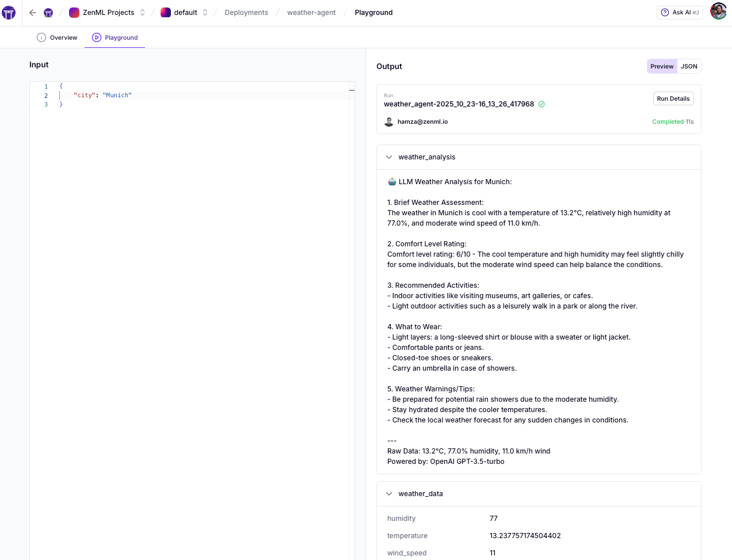Click the Playground tab play icon
Viewport: 732px width, 560px height.
pyautogui.click(x=97, y=37)
